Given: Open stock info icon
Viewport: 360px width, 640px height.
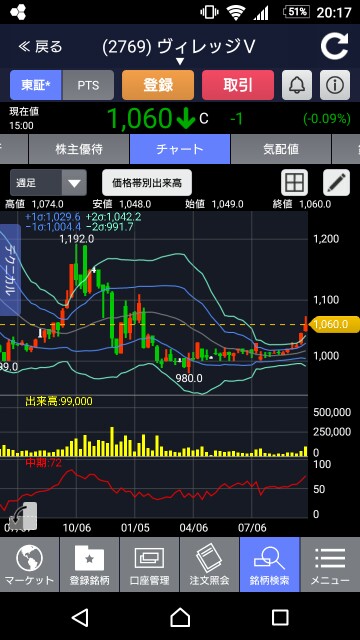Looking at the screenshot, I should tap(335, 85).
